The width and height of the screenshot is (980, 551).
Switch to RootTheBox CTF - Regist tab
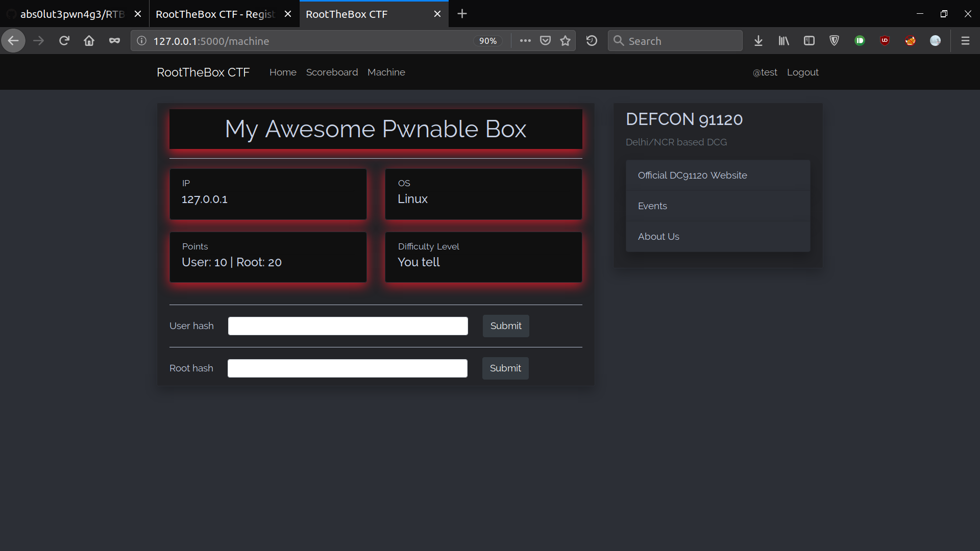pyautogui.click(x=215, y=14)
